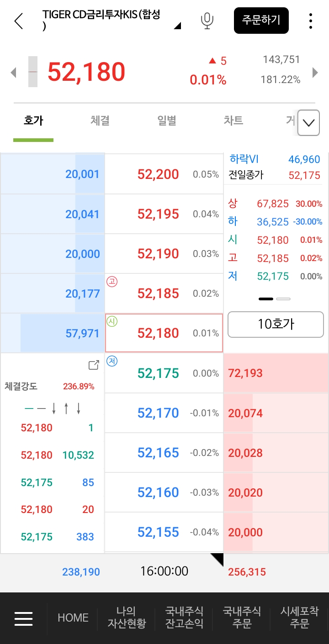Tap the time 16:00:00

tap(164, 571)
